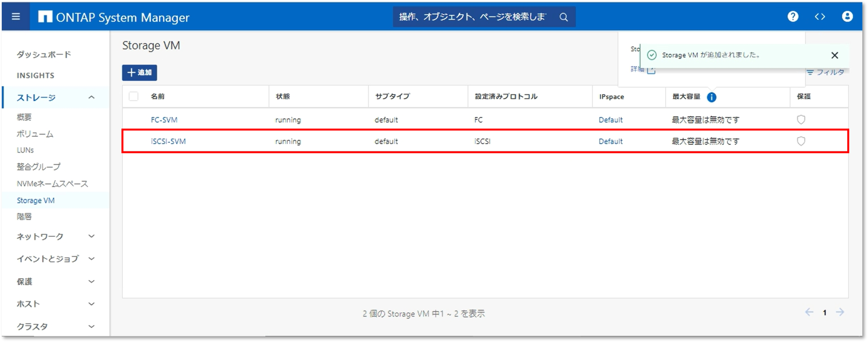Viewport: 868px width, 342px height.
Task: Sort by the 名前 column header
Action: (x=157, y=97)
